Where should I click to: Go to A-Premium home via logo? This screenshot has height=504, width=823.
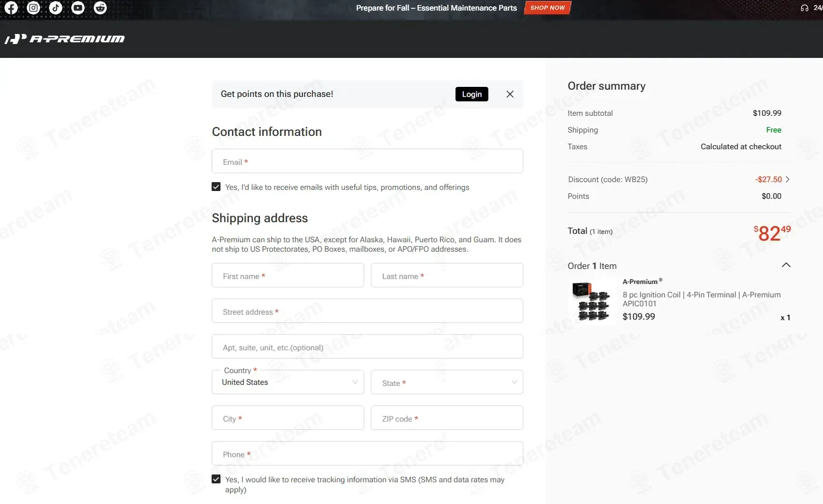point(65,39)
